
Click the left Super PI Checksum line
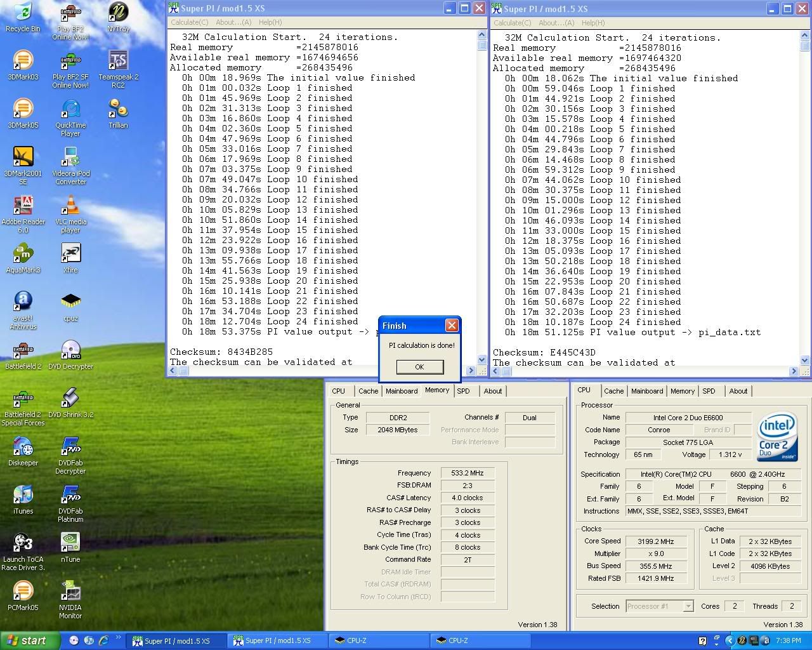click(221, 352)
